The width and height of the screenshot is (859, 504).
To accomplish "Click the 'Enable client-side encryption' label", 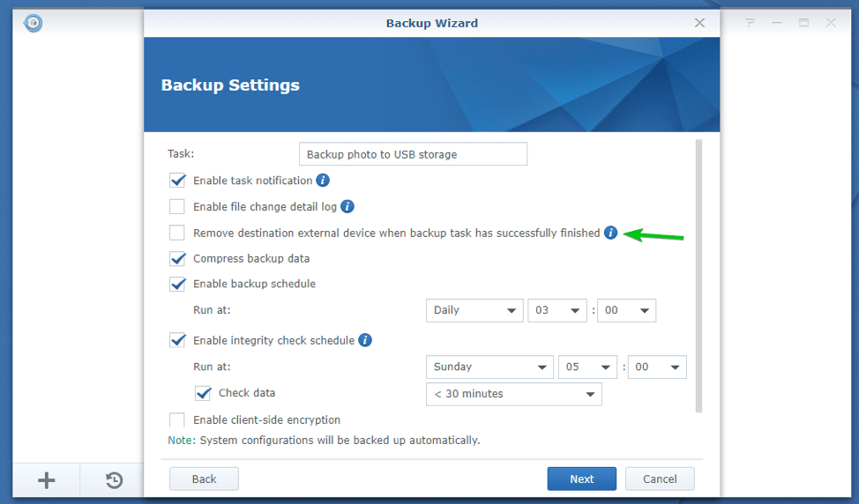I will (267, 419).
